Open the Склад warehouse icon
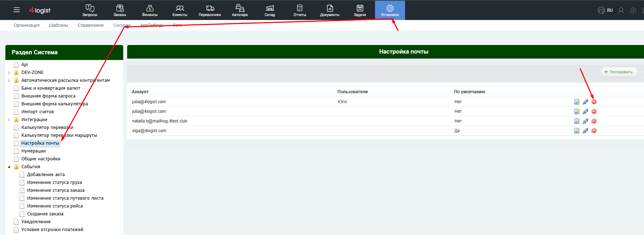This screenshot has width=644, height=235. point(270,8)
